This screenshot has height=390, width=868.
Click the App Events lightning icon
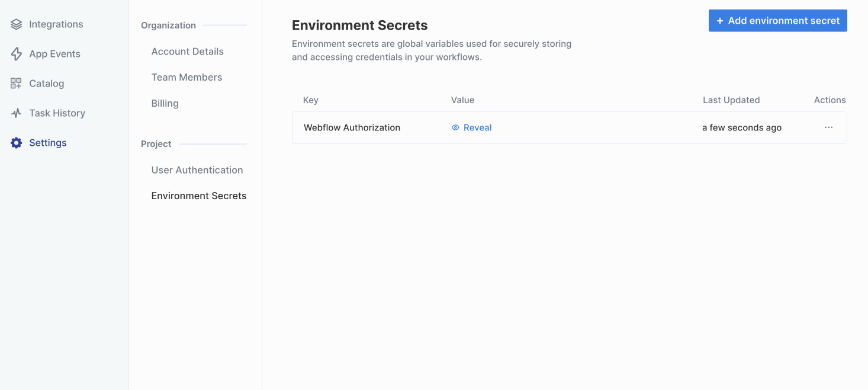coord(16,54)
